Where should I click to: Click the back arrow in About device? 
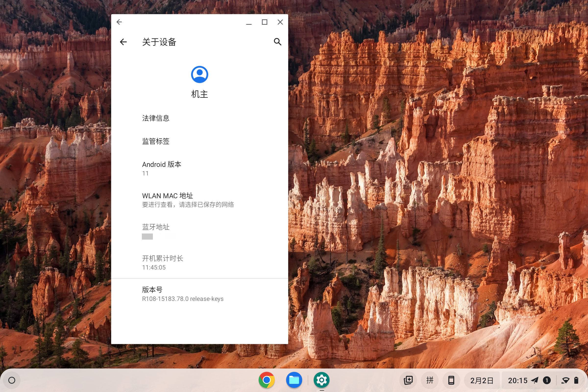(123, 42)
